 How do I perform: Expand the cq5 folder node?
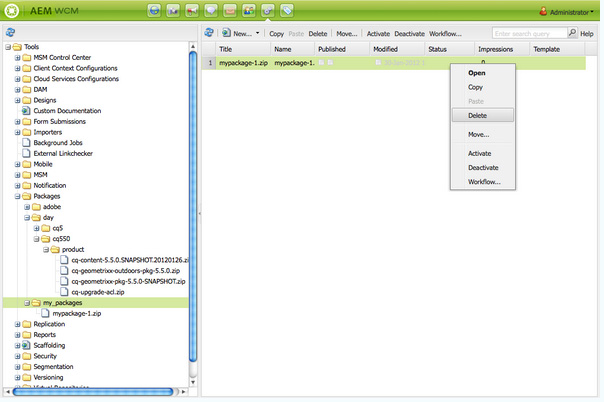pyautogui.click(x=36, y=228)
